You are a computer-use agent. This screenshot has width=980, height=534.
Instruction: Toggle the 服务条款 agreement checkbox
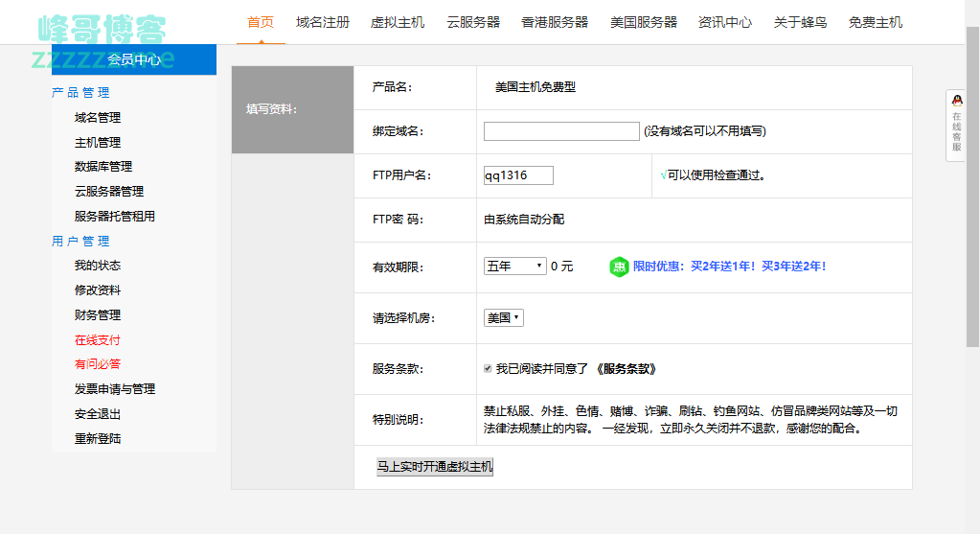(489, 368)
